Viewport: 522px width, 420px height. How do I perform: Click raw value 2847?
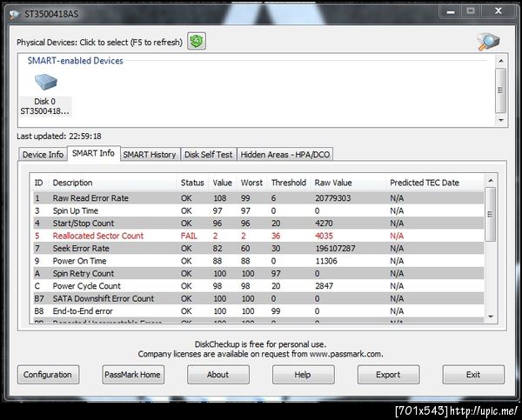[324, 286]
